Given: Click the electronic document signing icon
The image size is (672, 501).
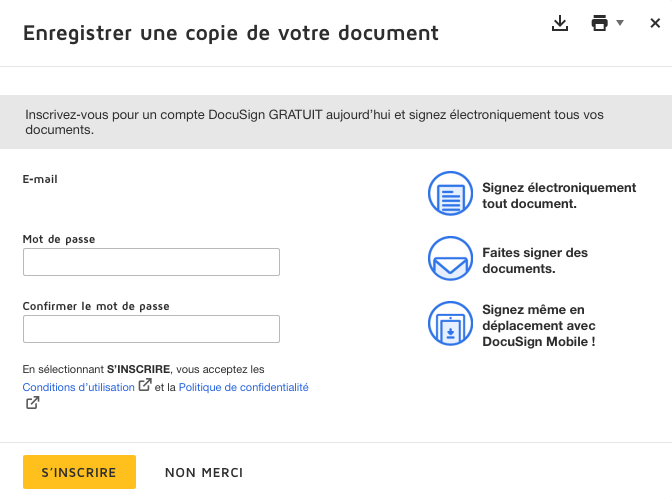Looking at the screenshot, I should (449, 194).
